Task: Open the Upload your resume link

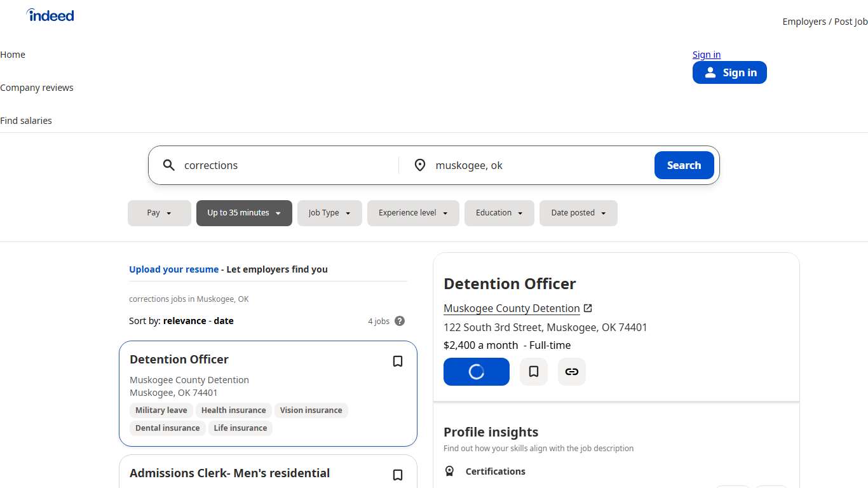Action: (x=173, y=269)
